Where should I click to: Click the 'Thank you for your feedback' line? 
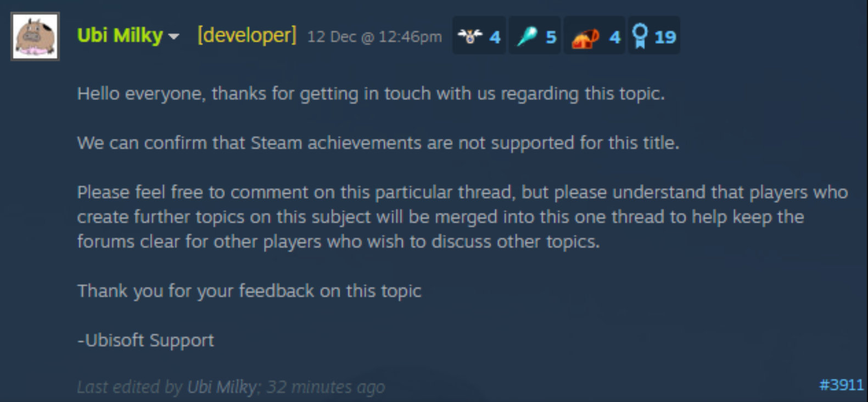(x=249, y=291)
